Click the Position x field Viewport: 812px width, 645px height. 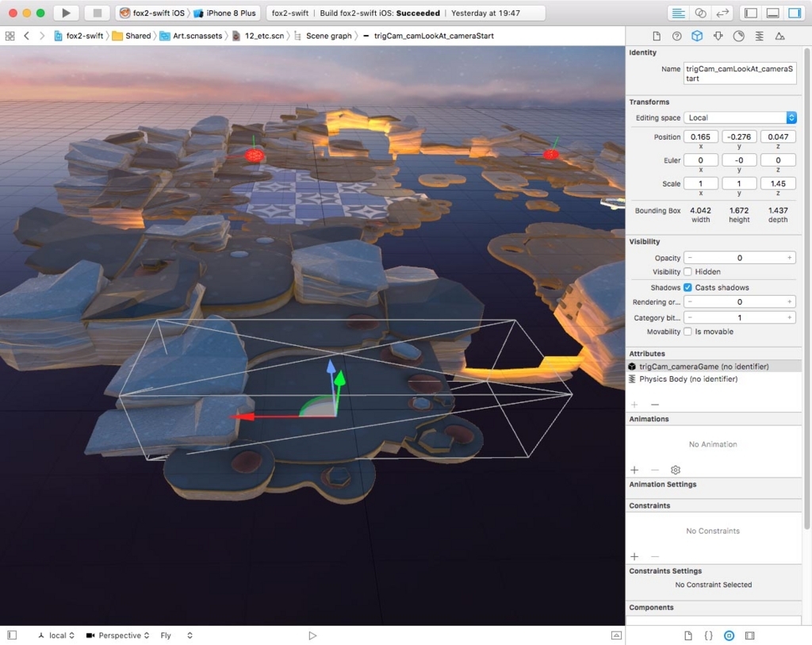pos(700,137)
